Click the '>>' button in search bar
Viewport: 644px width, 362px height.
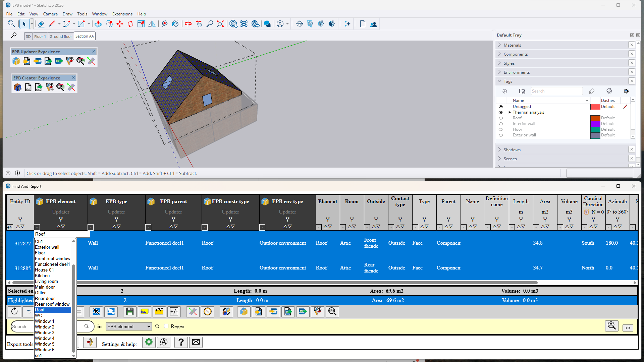pos(628,328)
